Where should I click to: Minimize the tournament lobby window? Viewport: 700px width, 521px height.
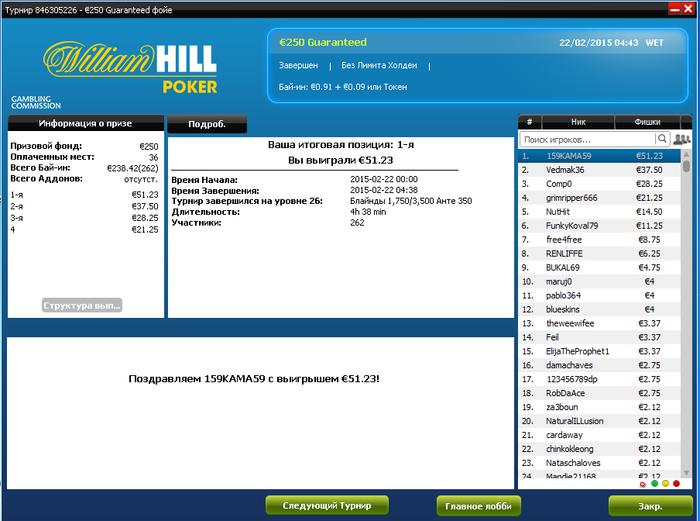(675, 9)
